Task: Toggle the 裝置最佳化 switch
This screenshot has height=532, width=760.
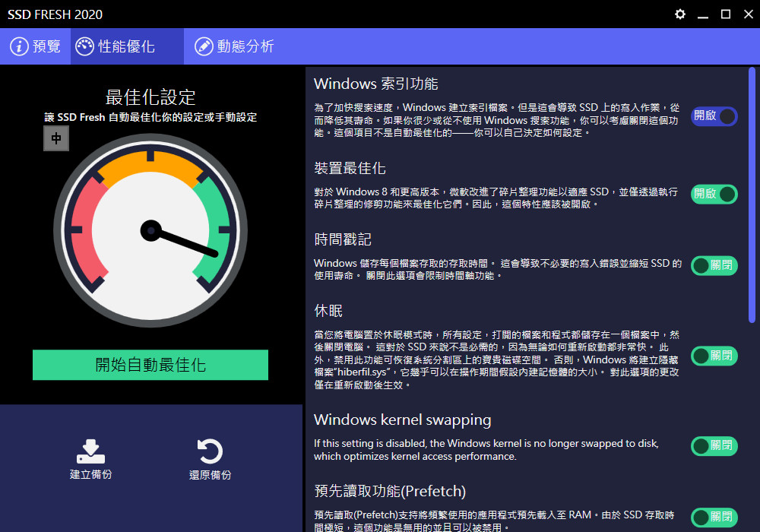Action: (x=714, y=195)
